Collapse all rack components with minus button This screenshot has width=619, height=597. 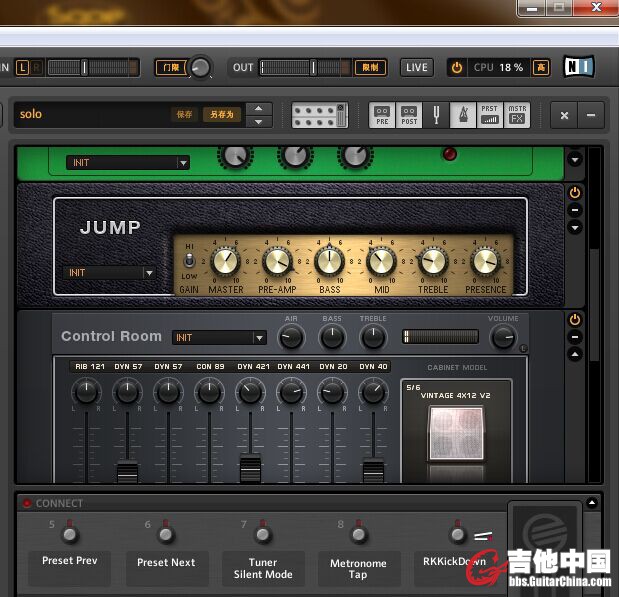click(x=591, y=115)
